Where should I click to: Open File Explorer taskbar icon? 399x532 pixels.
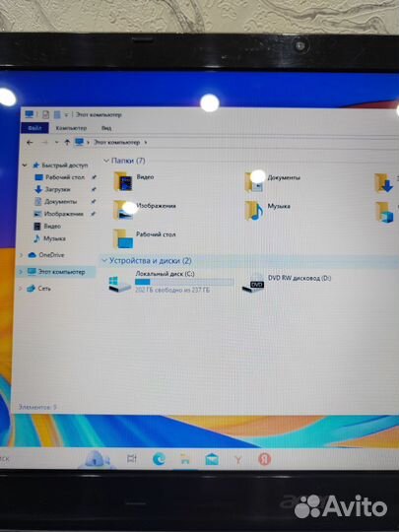(x=185, y=460)
